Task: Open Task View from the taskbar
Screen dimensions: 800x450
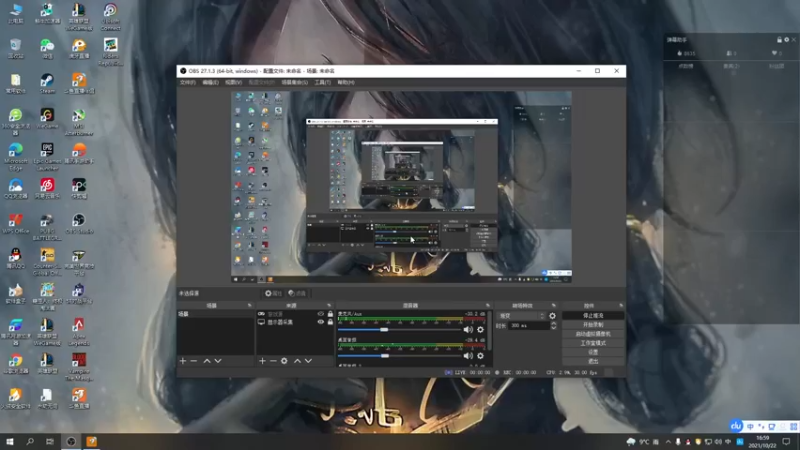Action: (x=50, y=441)
